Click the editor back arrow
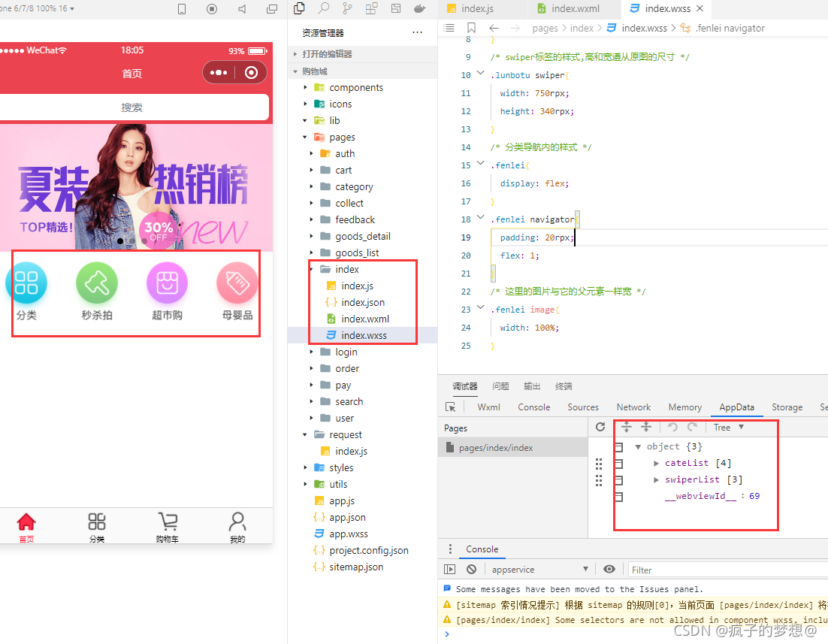 click(494, 28)
